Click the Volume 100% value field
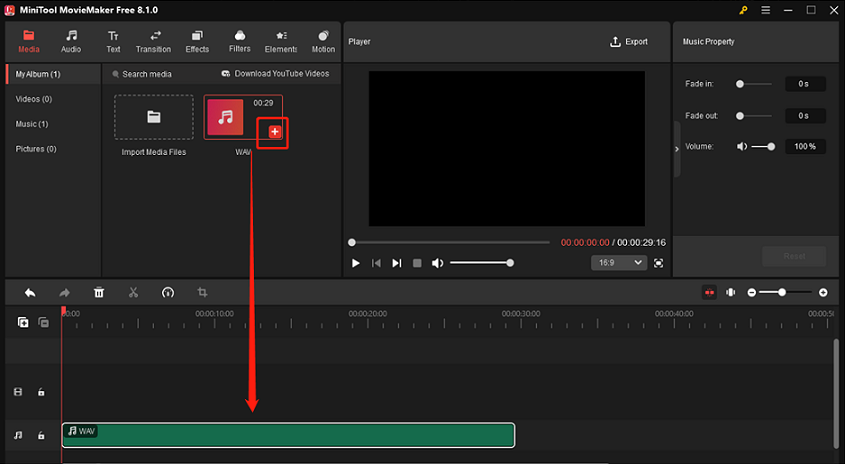The width and height of the screenshot is (845, 464). (x=805, y=147)
